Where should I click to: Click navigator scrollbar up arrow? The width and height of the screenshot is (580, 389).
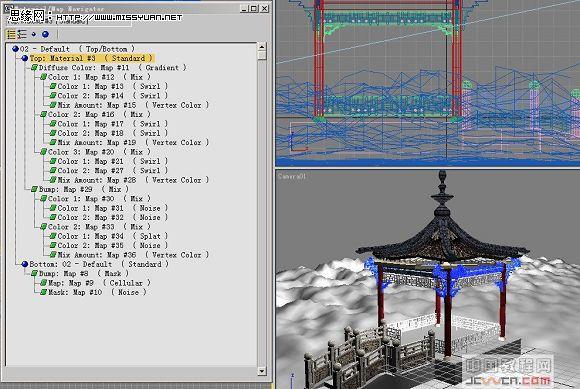[x=262, y=47]
